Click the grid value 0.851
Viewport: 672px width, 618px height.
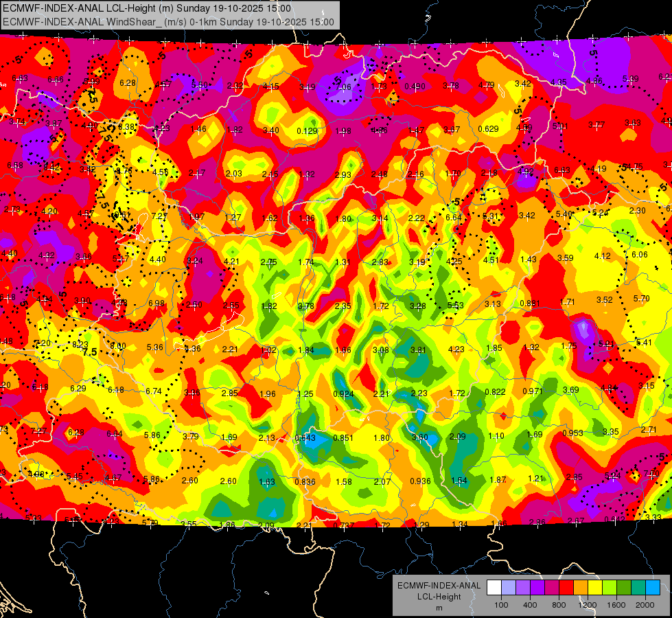[x=343, y=438]
